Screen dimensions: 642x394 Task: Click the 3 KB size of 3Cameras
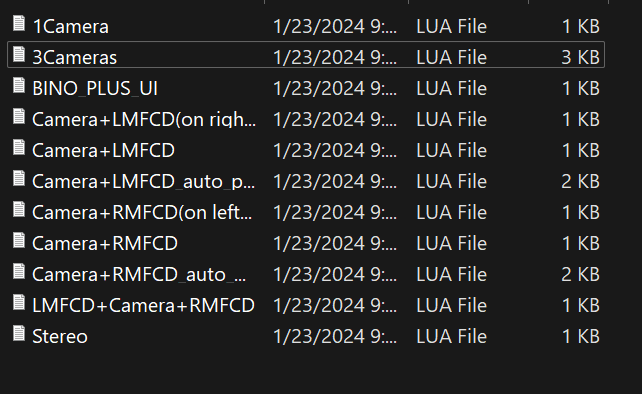click(x=581, y=58)
